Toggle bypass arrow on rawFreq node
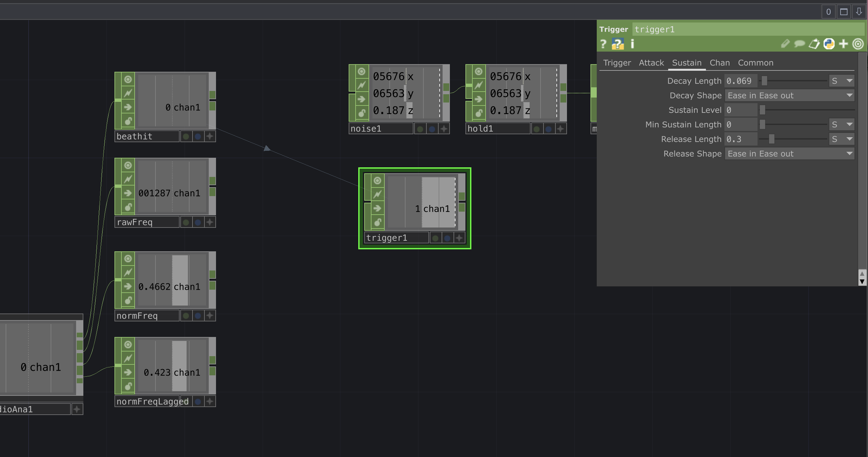The width and height of the screenshot is (868, 457). [x=128, y=193]
